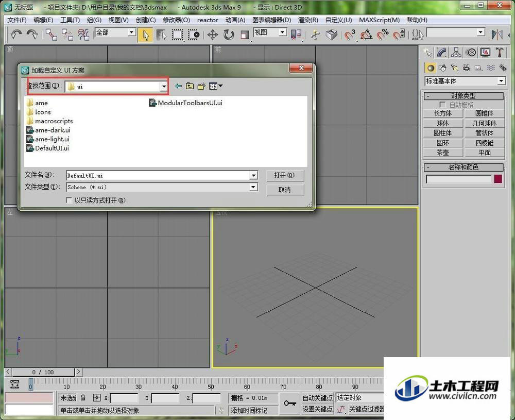The width and height of the screenshot is (515, 420).
Task: Toggle the 3D Snaps magnet button
Action: [x=350, y=35]
